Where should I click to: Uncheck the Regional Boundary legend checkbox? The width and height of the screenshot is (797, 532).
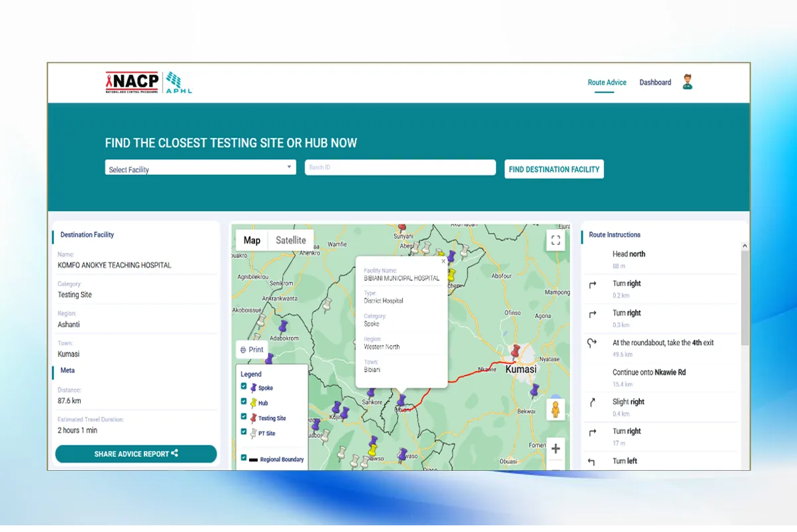[244, 457]
